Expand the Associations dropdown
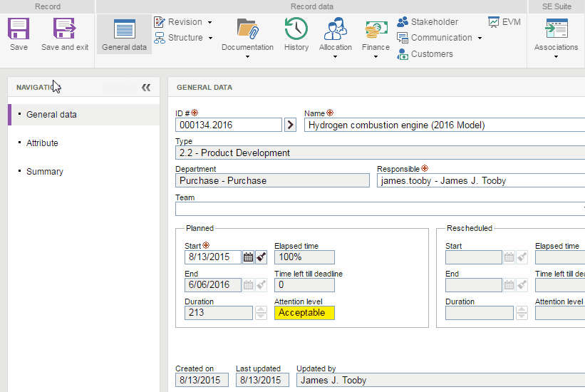This screenshot has width=585, height=392. [x=556, y=57]
